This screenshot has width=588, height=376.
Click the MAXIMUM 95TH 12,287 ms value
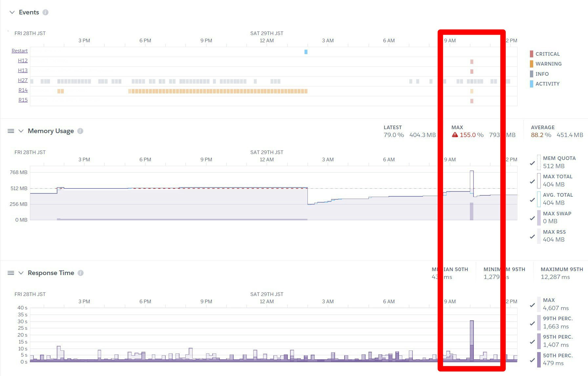[555, 277]
